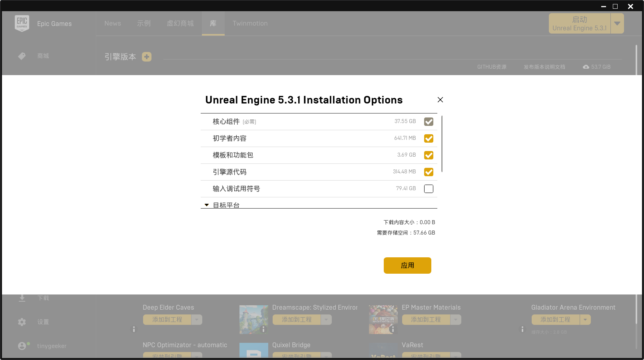Open the 商城 store section in sidebar

pyautogui.click(x=43, y=56)
